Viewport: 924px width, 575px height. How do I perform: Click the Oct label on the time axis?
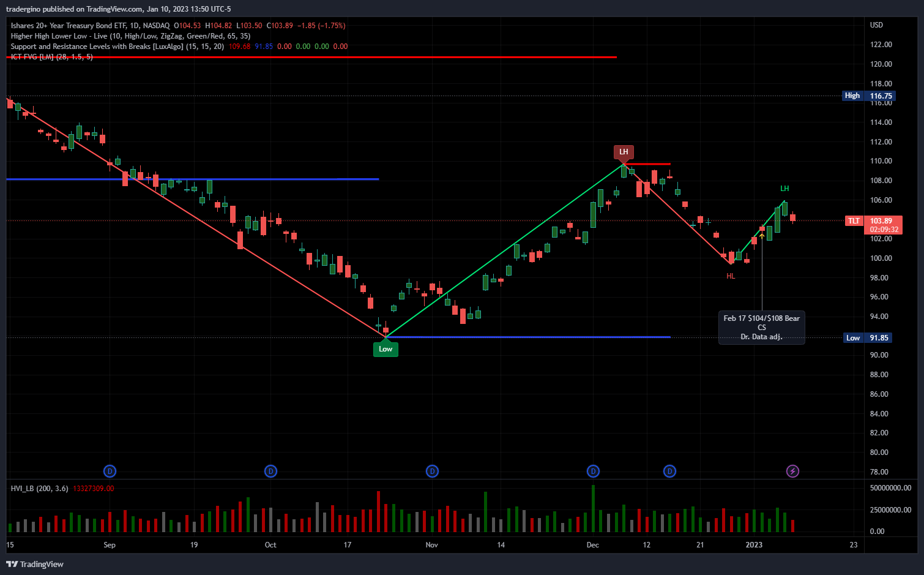tap(270, 545)
